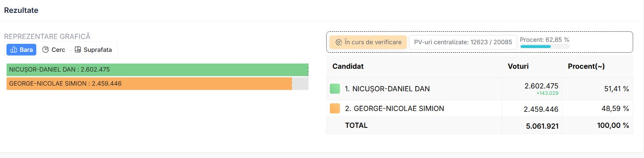Click the Voturi column header

(x=518, y=66)
